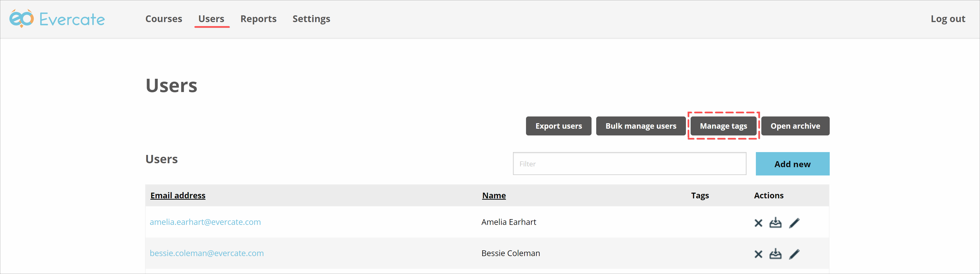Click the Add new button
The width and height of the screenshot is (980, 274).
click(x=793, y=164)
